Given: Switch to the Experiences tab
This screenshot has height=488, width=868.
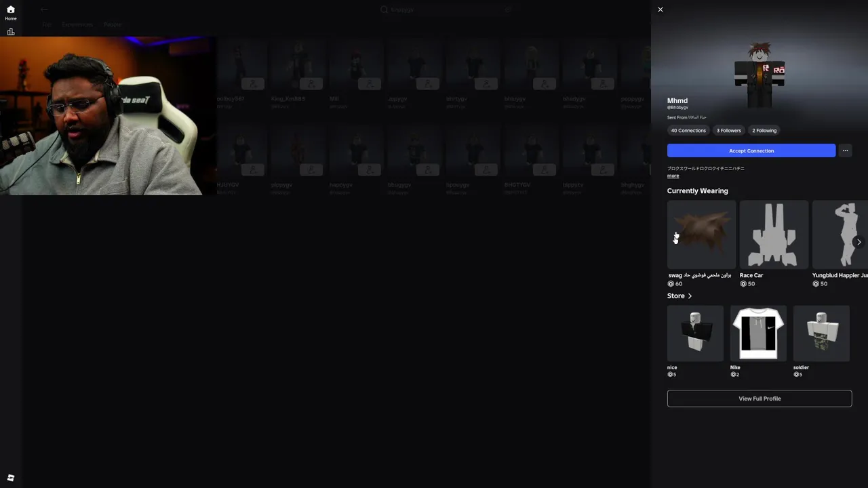Looking at the screenshot, I should tap(77, 24).
